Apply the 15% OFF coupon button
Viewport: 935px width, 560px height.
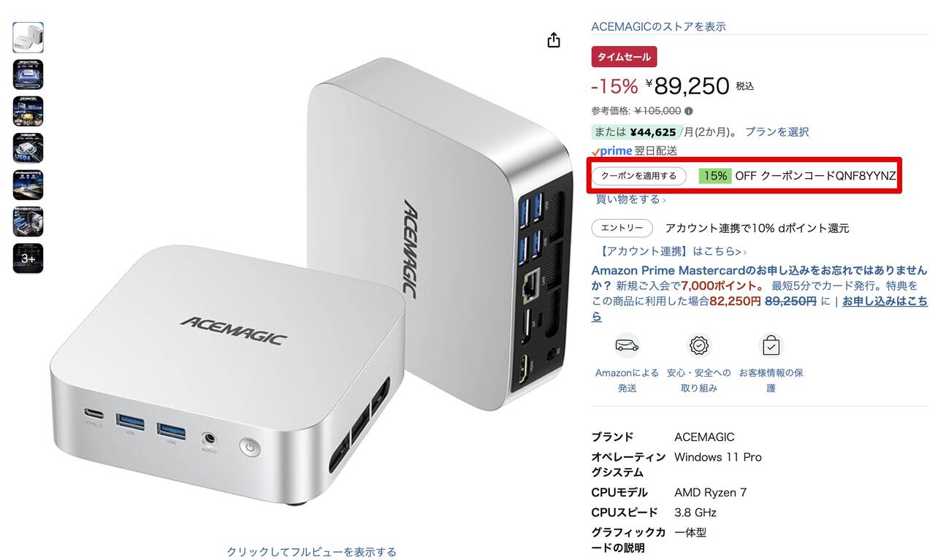click(x=639, y=176)
